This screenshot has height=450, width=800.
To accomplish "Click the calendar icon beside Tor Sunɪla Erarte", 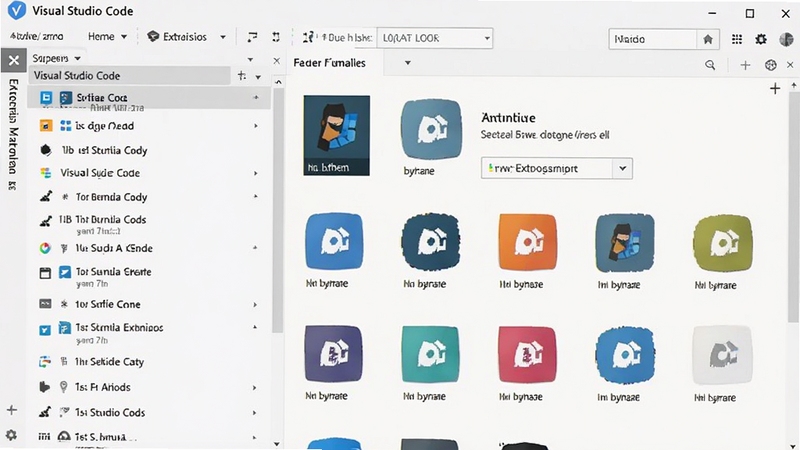I will [x=45, y=273].
